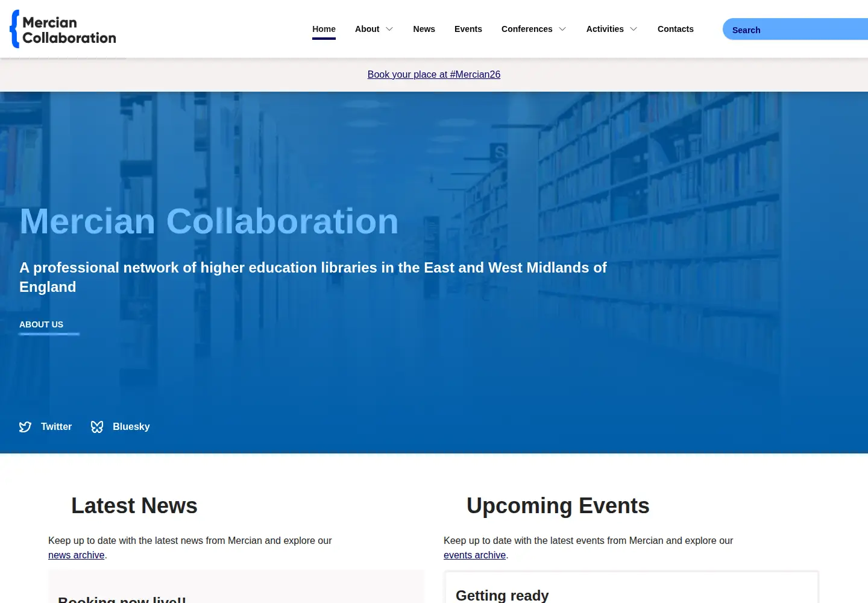Viewport: 868px width, 603px height.
Task: Open the About nav label
Action: point(367,29)
